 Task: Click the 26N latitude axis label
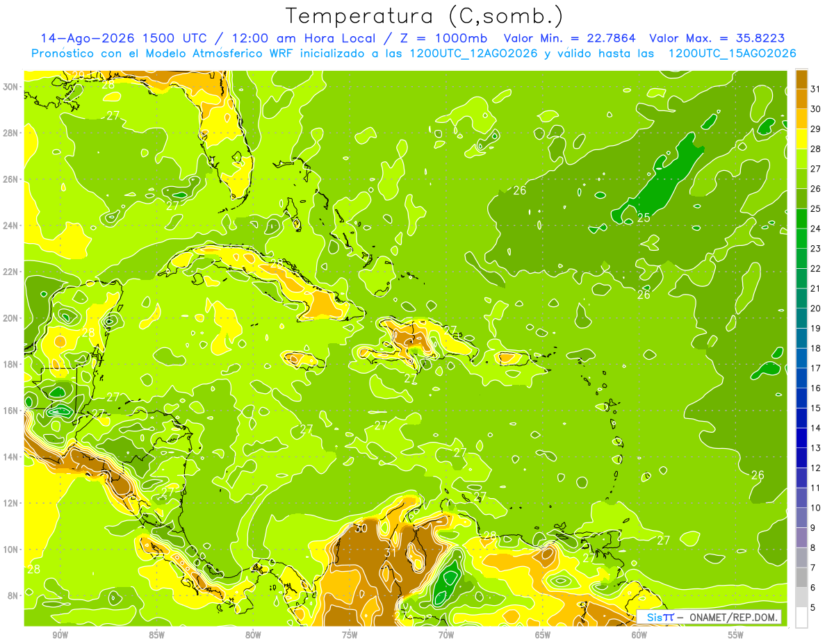(11, 179)
